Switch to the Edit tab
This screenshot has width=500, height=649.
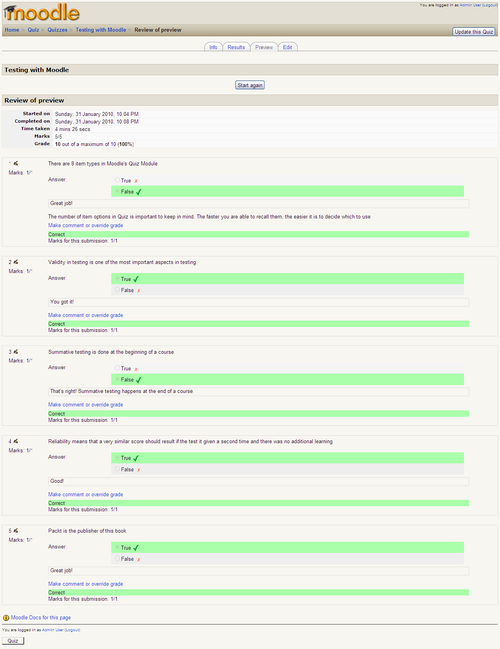(x=288, y=47)
